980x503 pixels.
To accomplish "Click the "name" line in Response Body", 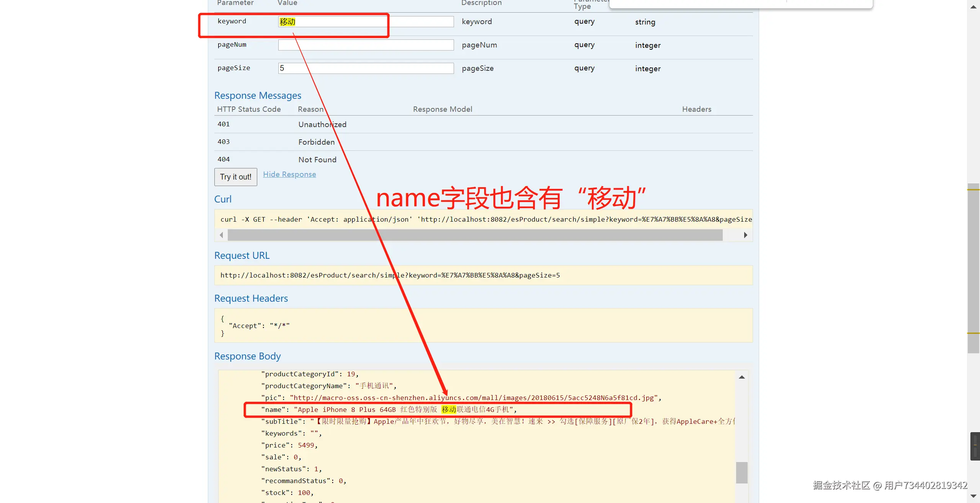I will tap(389, 410).
